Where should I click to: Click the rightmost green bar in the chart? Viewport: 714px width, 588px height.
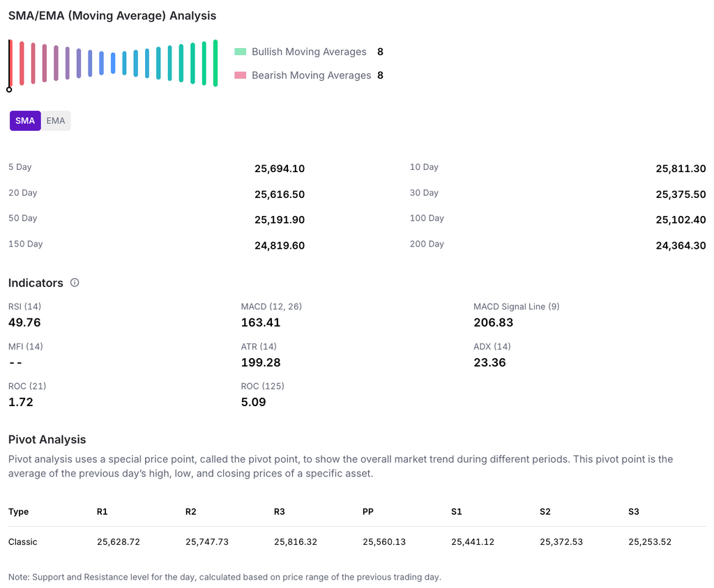[x=215, y=63]
